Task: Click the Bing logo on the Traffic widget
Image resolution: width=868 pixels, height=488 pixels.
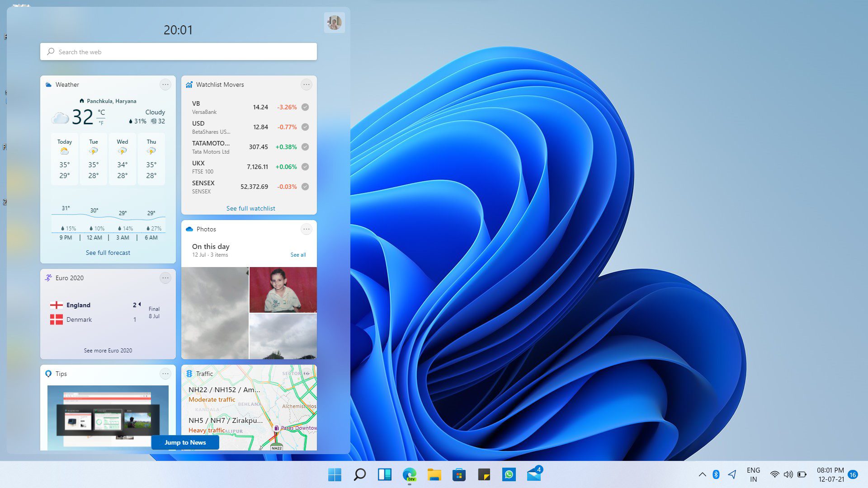Action: point(190,374)
